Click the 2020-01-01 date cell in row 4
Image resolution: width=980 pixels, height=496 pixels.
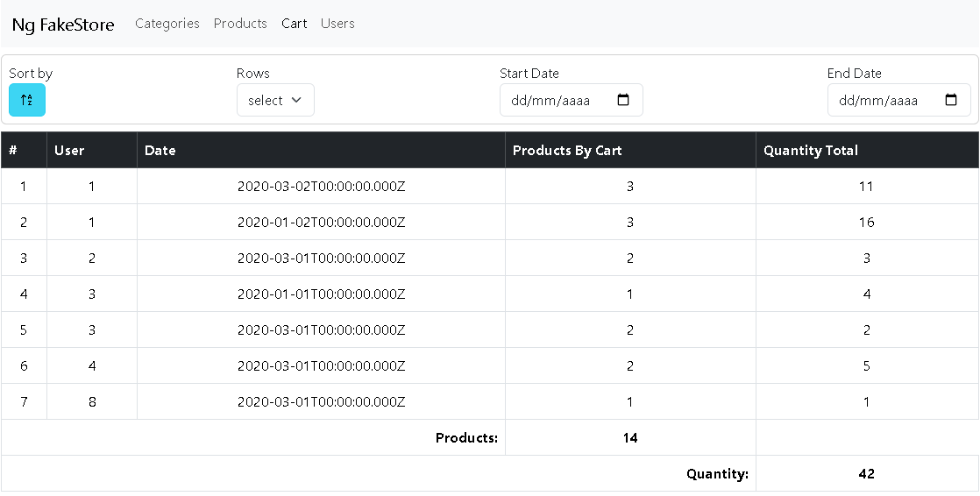coord(321,294)
